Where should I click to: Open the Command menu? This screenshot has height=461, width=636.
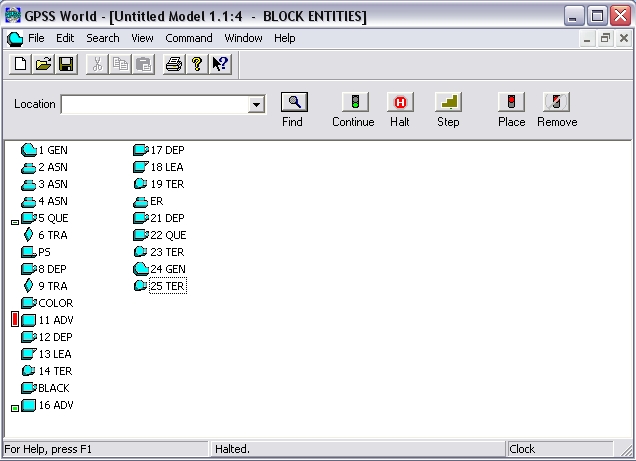189,38
